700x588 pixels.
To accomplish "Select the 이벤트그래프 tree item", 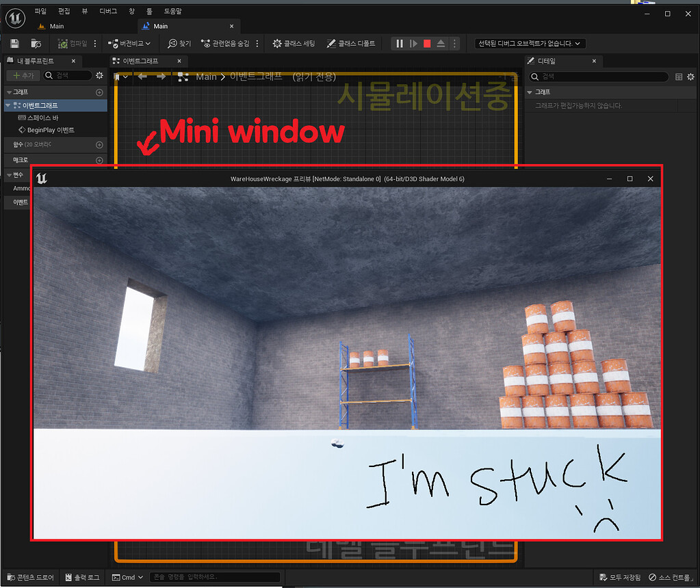I will point(56,105).
